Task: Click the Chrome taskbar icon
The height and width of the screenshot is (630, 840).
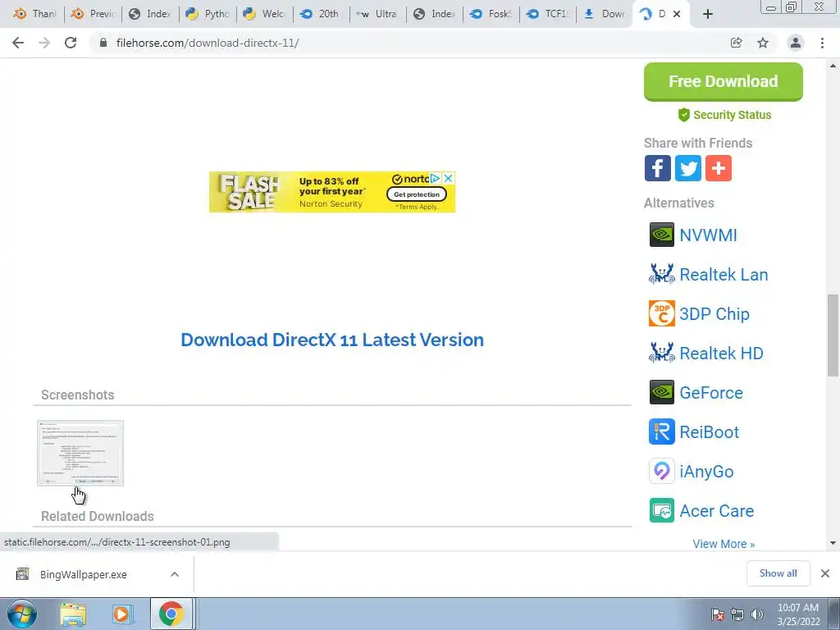Action: click(171, 614)
